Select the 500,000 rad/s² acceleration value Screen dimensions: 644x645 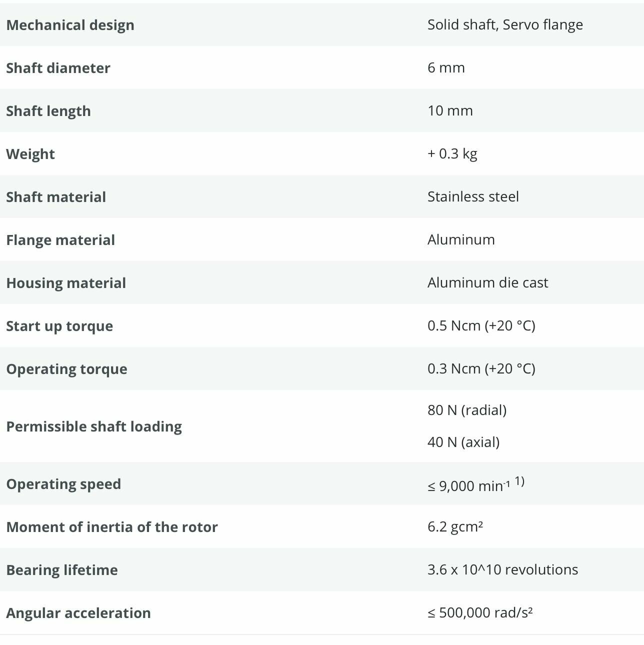pyautogui.click(x=480, y=613)
